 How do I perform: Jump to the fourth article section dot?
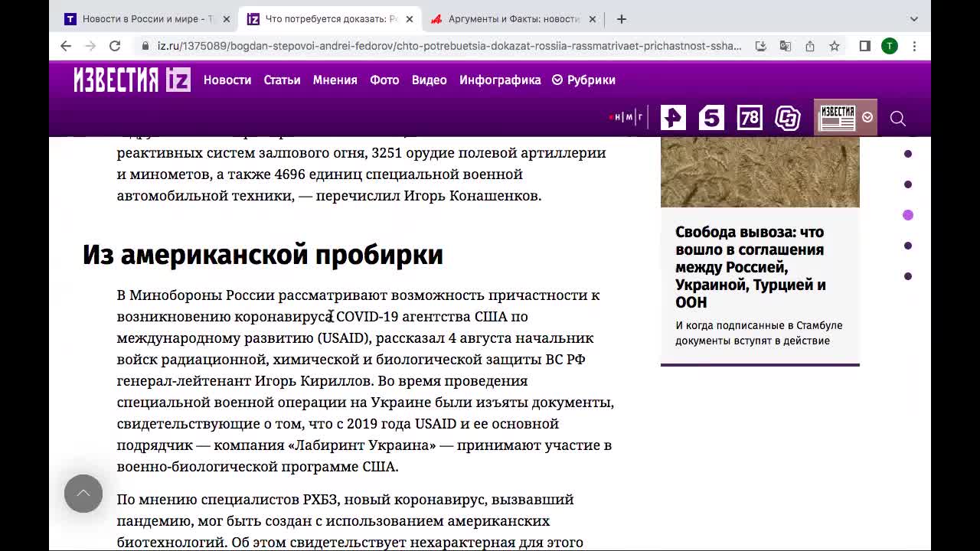click(x=908, y=246)
